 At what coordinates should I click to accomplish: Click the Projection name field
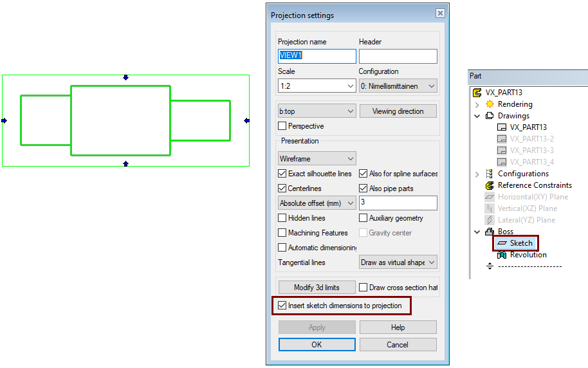coord(317,56)
